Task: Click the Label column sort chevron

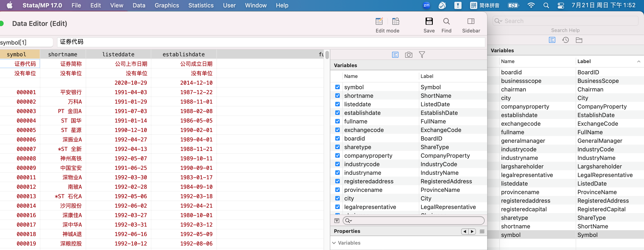Action: [x=639, y=61]
